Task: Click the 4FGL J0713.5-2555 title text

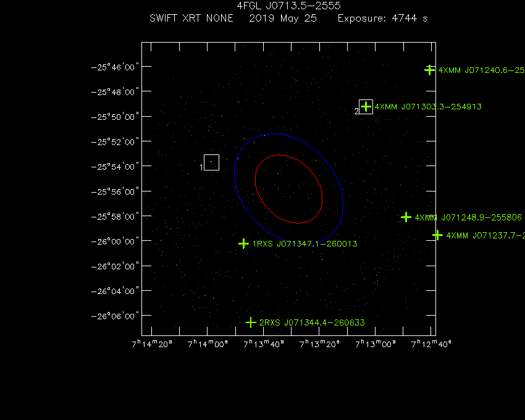Action: click(x=288, y=6)
